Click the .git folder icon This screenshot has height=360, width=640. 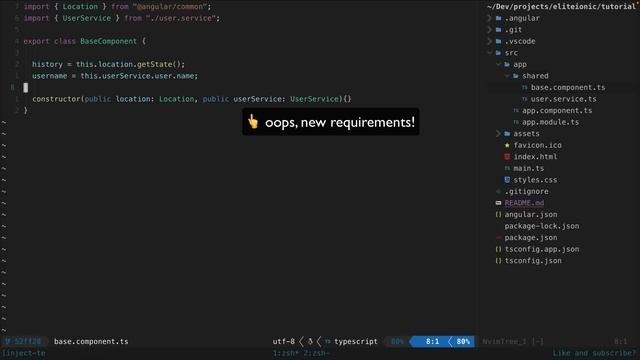[x=498, y=29]
